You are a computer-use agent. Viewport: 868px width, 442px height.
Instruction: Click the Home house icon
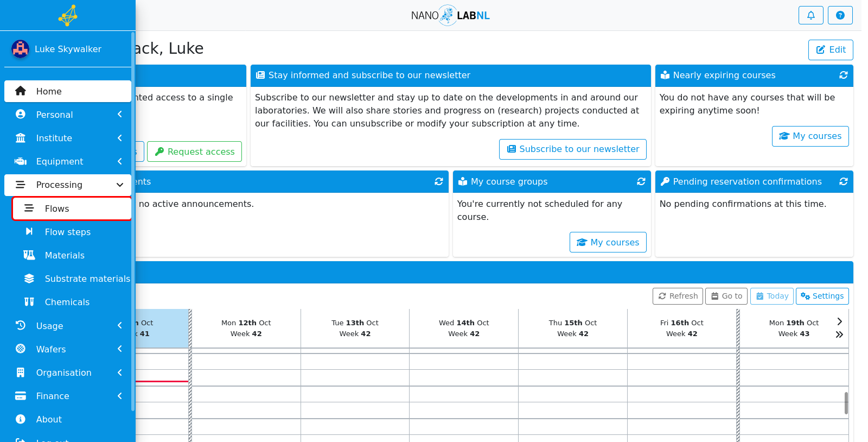[21, 91]
